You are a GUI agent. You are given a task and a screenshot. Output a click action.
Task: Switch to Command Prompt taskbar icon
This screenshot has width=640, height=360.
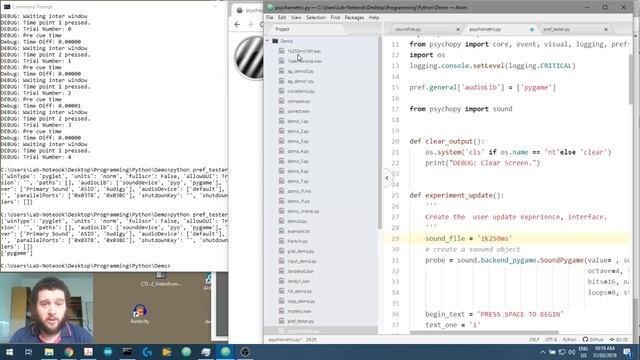(x=127, y=352)
